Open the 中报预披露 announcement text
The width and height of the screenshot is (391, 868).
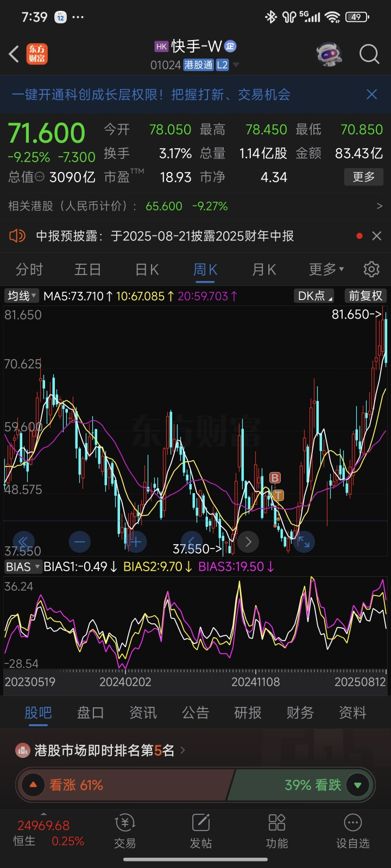165,236
